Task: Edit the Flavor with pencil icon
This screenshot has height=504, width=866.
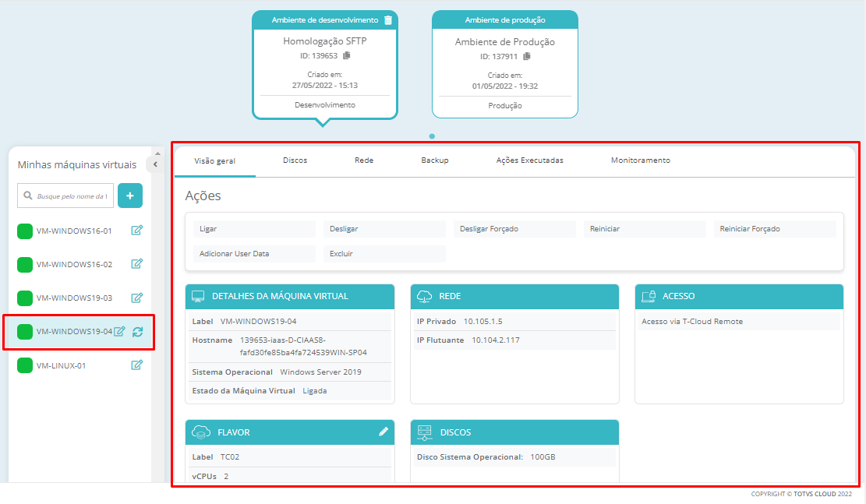Action: click(x=384, y=432)
